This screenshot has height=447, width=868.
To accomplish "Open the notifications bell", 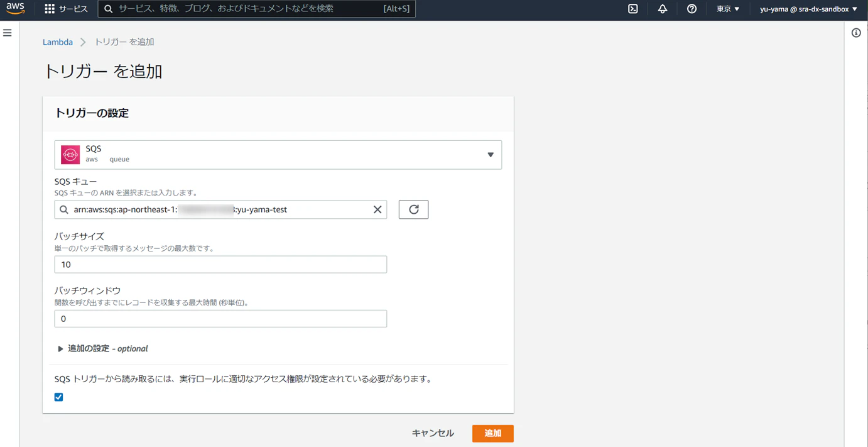I will click(x=663, y=9).
